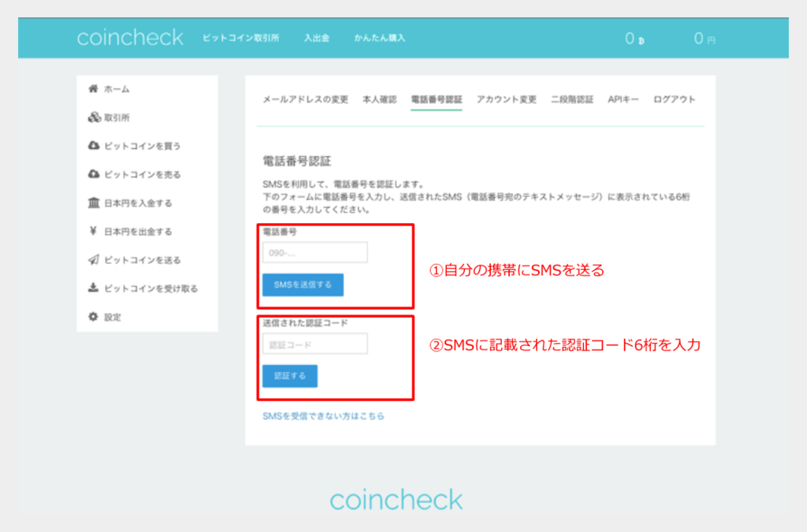The image size is (807, 532).
Task: Switch to 本人確認 tab
Action: point(380,99)
